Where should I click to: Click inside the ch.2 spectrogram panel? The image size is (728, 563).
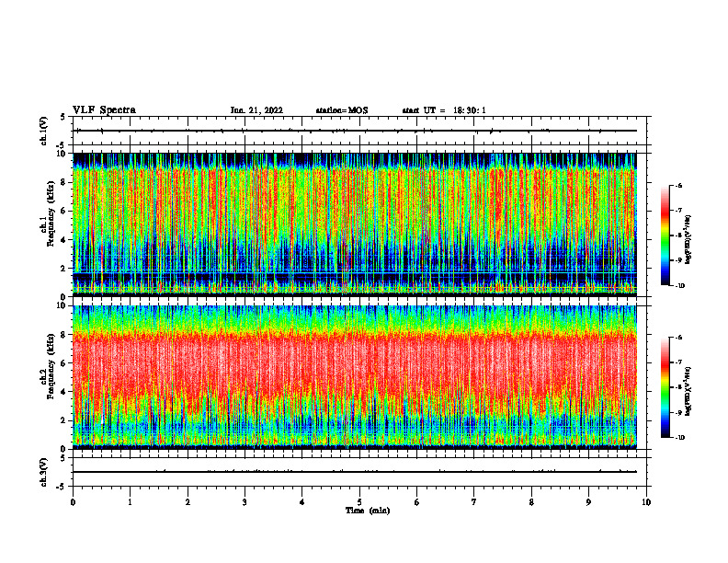tap(355, 377)
